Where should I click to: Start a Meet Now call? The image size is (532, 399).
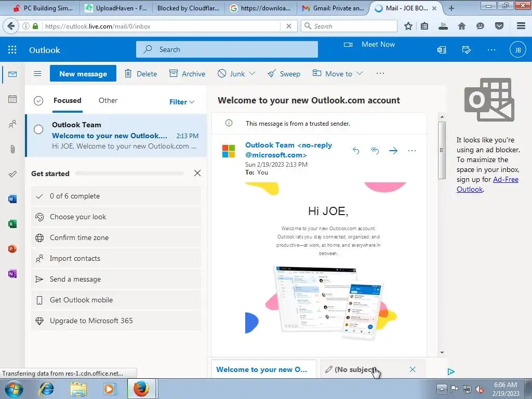pyautogui.click(x=369, y=45)
